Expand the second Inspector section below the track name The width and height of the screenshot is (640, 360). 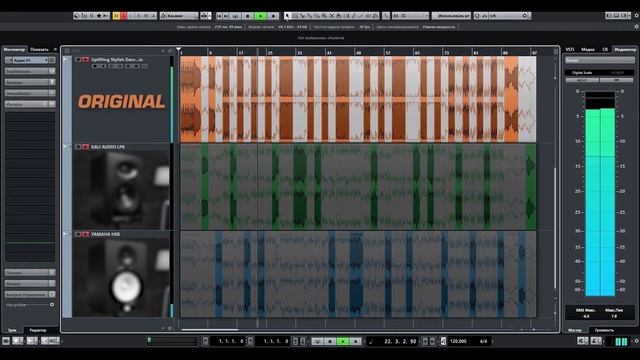click(x=30, y=71)
